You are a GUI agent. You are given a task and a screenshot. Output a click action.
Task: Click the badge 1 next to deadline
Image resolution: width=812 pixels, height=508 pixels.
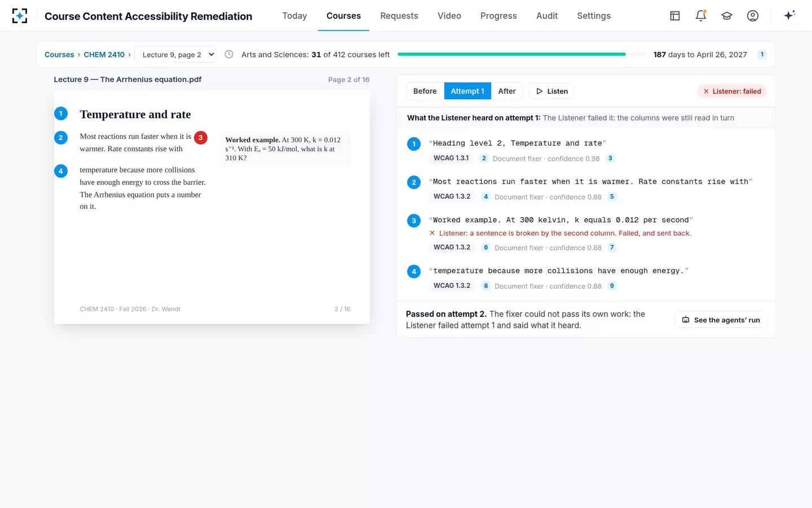point(762,54)
